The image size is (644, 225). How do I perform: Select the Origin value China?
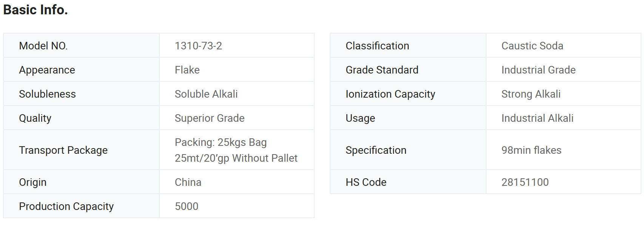188,182
